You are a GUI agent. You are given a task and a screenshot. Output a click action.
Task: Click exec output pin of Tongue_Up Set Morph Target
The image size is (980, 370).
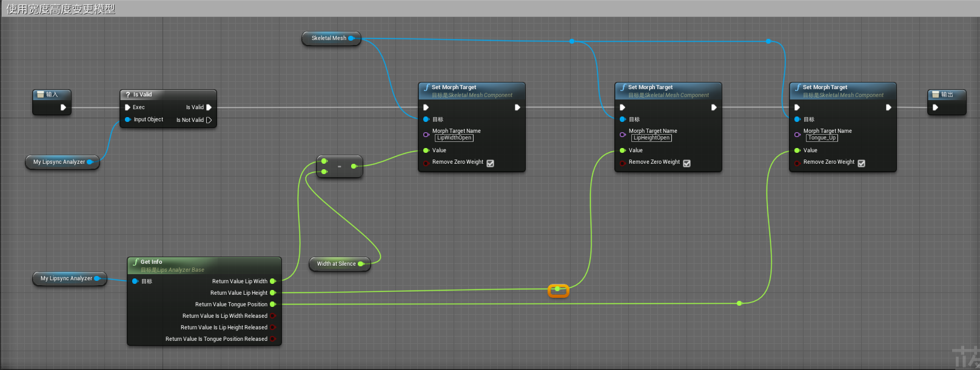point(888,107)
